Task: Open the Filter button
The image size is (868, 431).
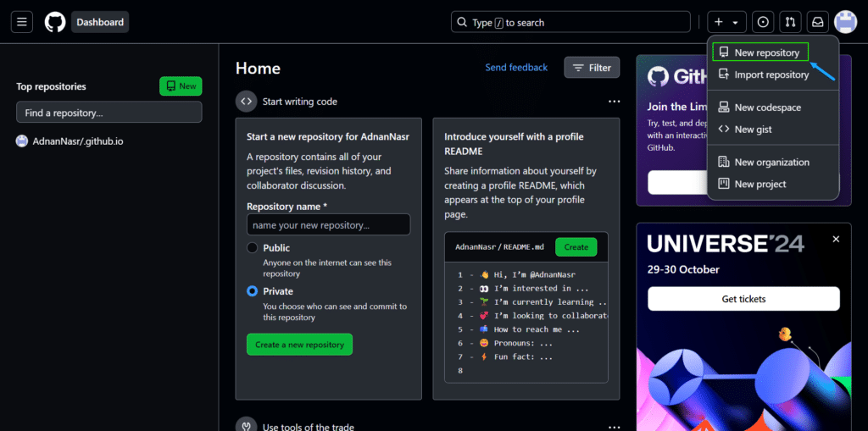Action: coord(592,68)
